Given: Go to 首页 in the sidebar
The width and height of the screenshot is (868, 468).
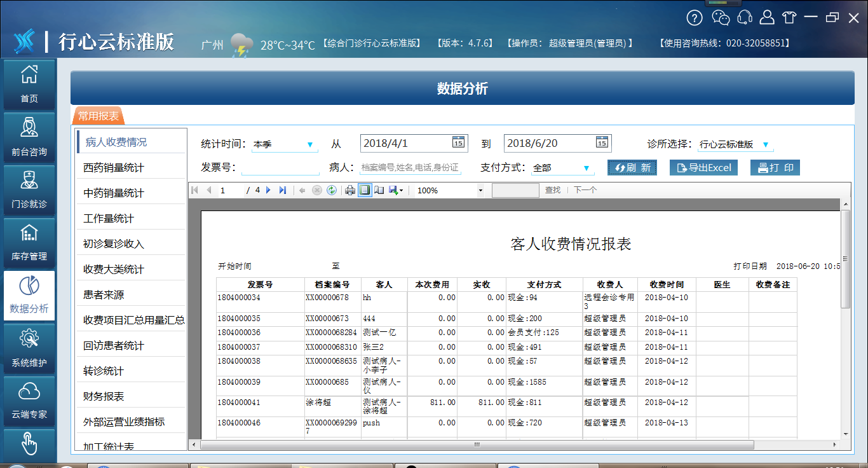Looking at the screenshot, I should tap(29, 84).
